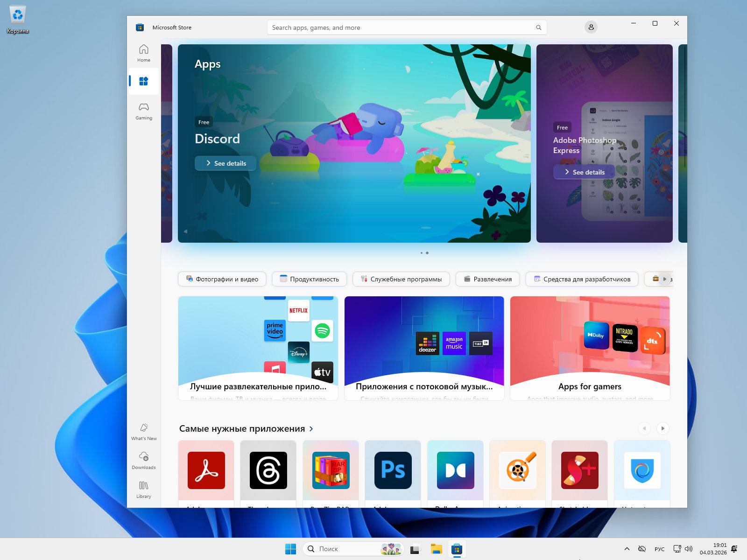Expand more categories with the right chevron
The width and height of the screenshot is (747, 560).
(664, 279)
